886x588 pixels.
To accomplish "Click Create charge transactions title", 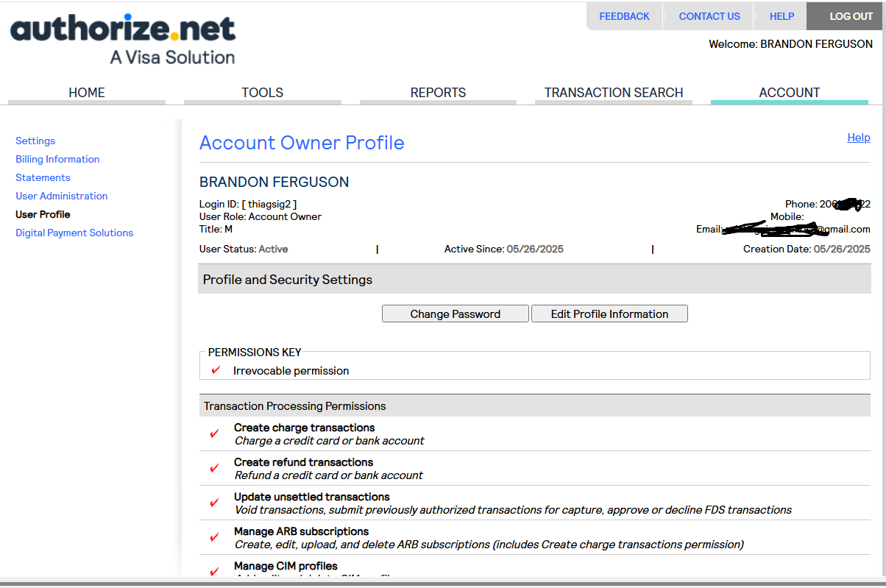I will [305, 428].
